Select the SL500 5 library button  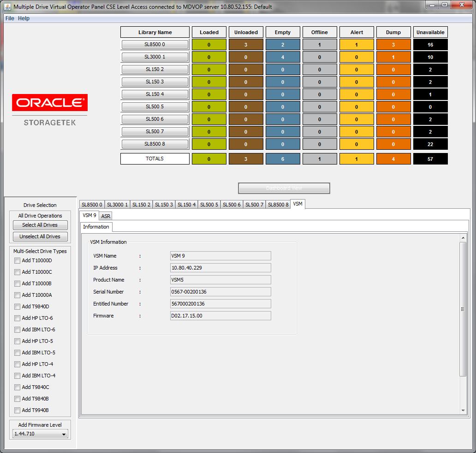(x=155, y=107)
